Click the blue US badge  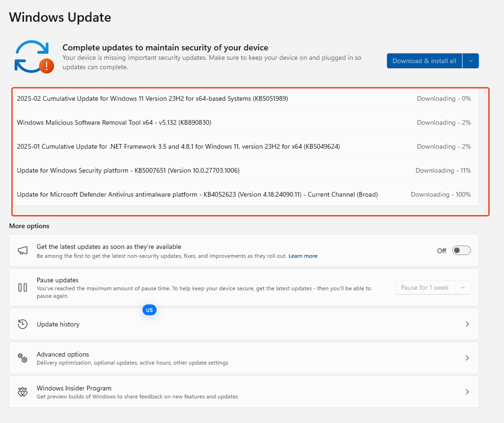pyautogui.click(x=149, y=310)
